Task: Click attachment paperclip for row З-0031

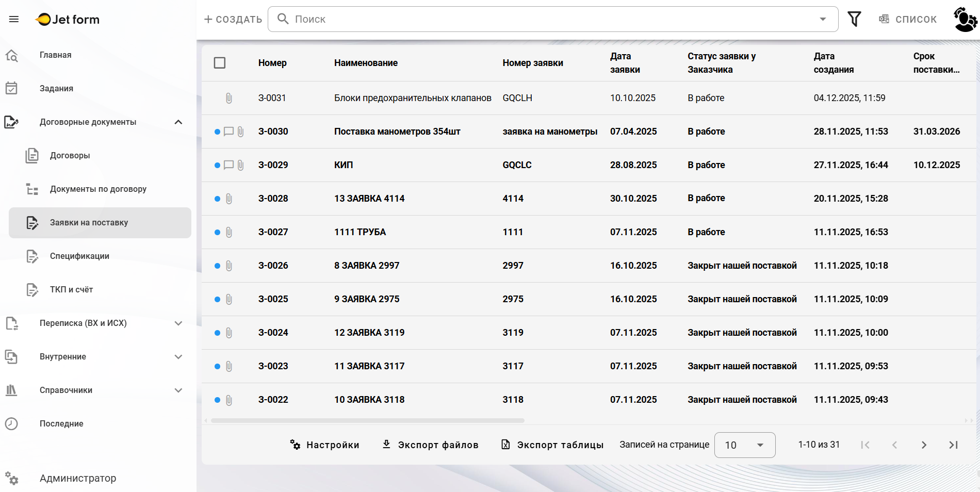Action: point(229,98)
